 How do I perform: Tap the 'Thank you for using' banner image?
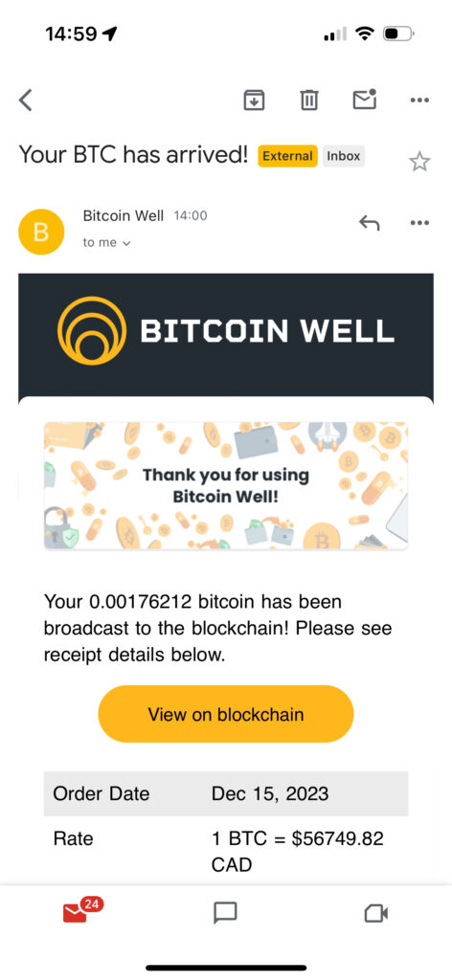[226, 486]
